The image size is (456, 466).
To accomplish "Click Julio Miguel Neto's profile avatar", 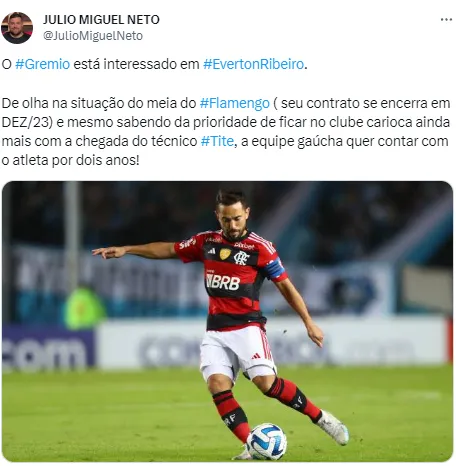I will (x=17, y=28).
